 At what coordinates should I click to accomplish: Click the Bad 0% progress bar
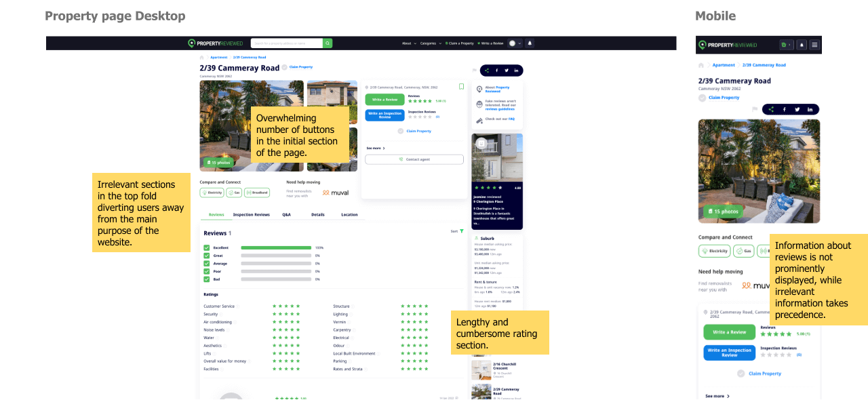[x=276, y=279]
